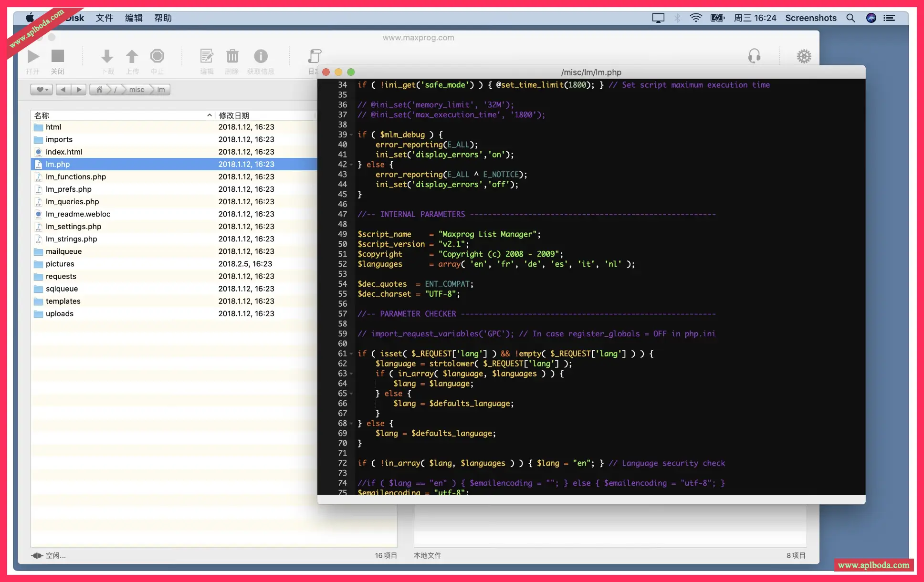Click the Download (下载) arrow icon
The height and width of the screenshot is (582, 924).
[107, 56]
